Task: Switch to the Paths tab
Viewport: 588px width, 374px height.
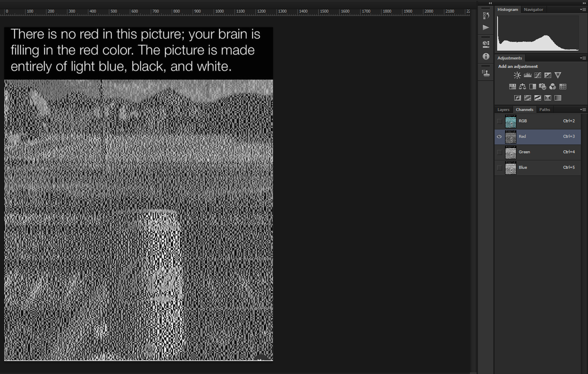Action: coord(545,110)
